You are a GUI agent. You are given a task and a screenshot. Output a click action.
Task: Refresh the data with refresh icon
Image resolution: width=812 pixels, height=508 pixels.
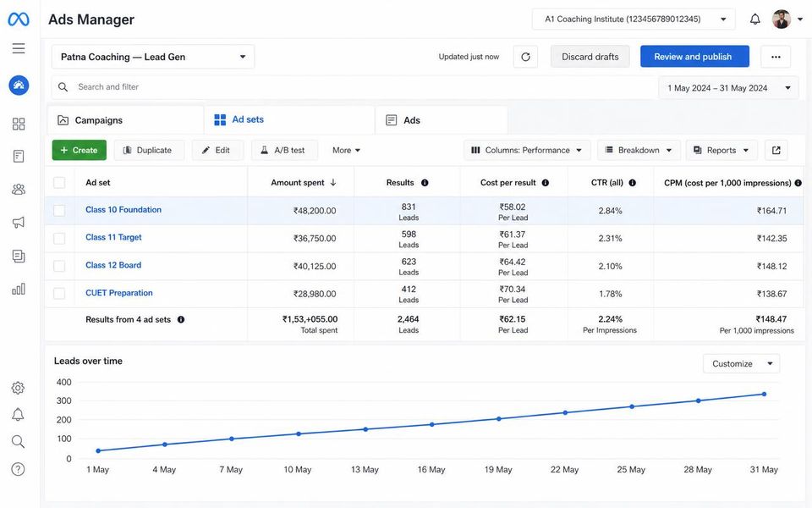(525, 57)
